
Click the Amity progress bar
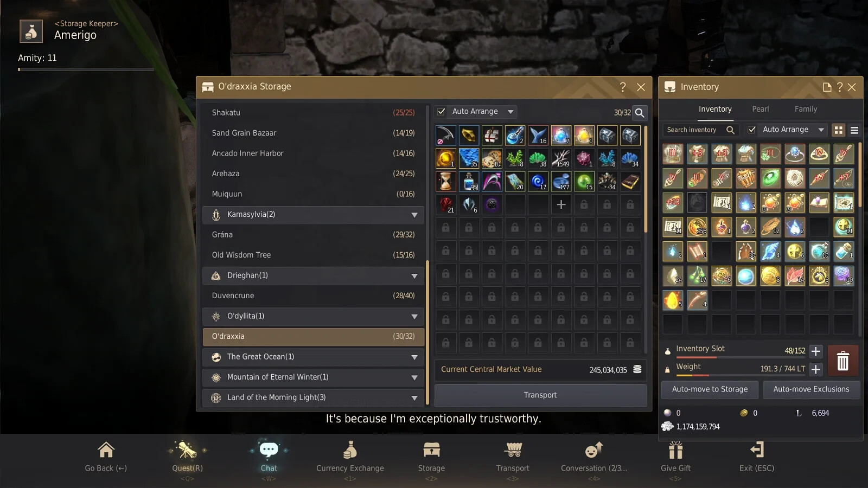click(x=86, y=69)
